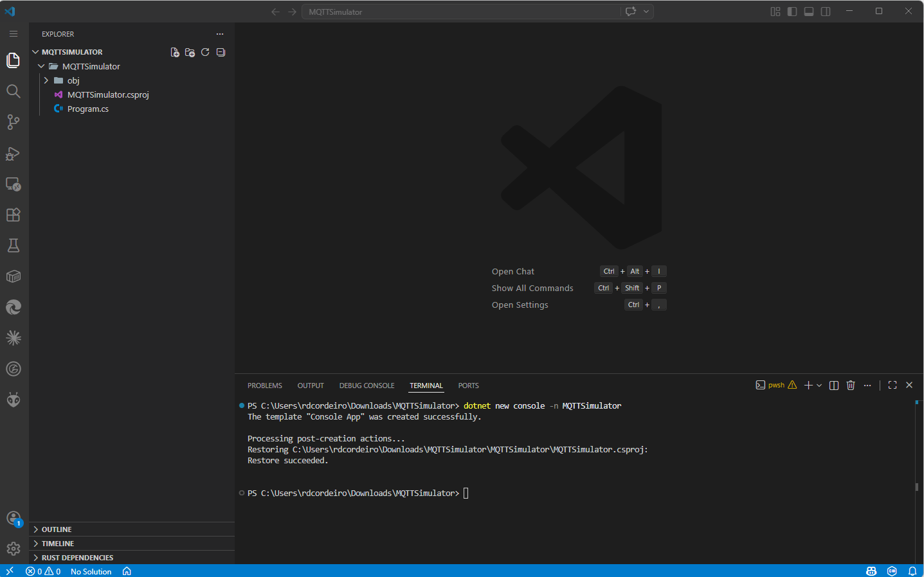Click the No Solution status bar item
Viewport: 924px width, 577px height.
(91, 571)
